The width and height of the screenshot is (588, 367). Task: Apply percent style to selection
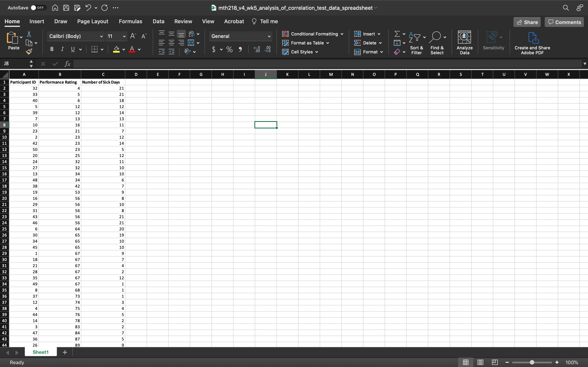[229, 49]
